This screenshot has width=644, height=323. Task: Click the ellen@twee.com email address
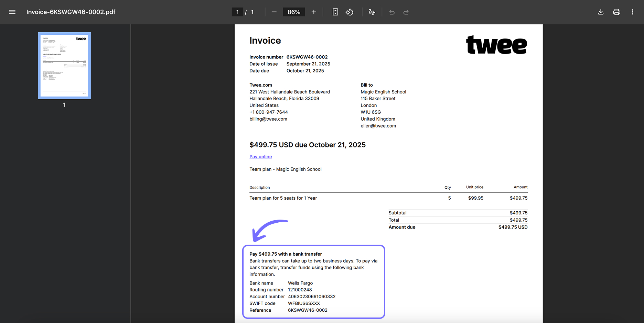pos(378,126)
